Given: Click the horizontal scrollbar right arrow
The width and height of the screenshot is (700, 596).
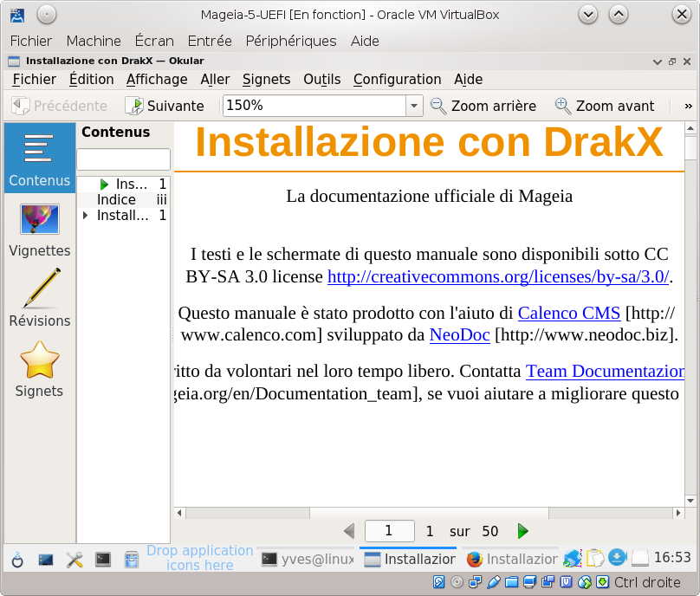Looking at the screenshot, I should [678, 513].
